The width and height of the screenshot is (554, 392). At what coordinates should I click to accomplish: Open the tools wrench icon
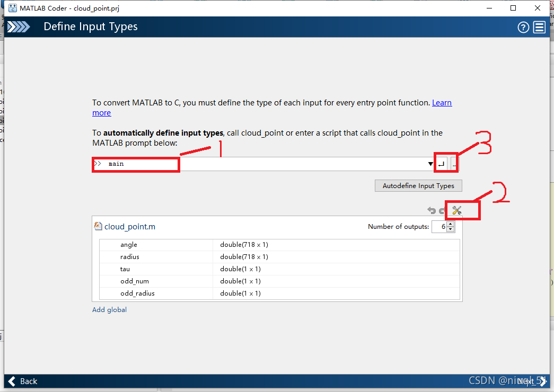(x=457, y=210)
